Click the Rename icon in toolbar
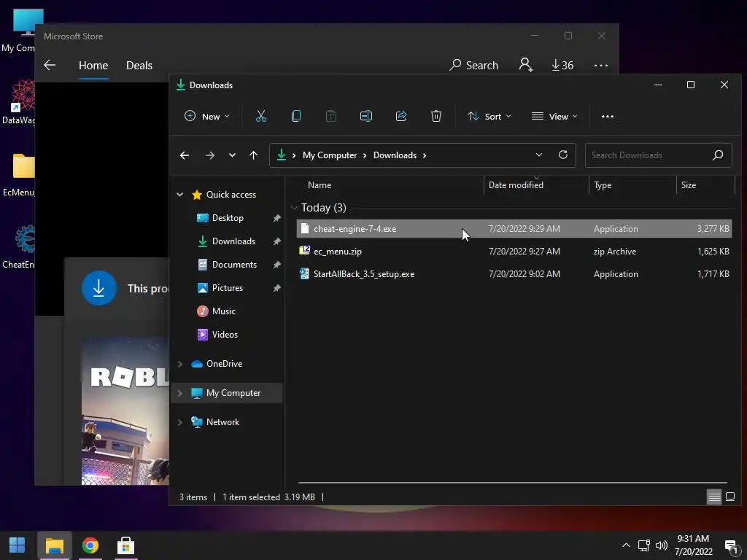Image resolution: width=747 pixels, height=560 pixels. 366,116
